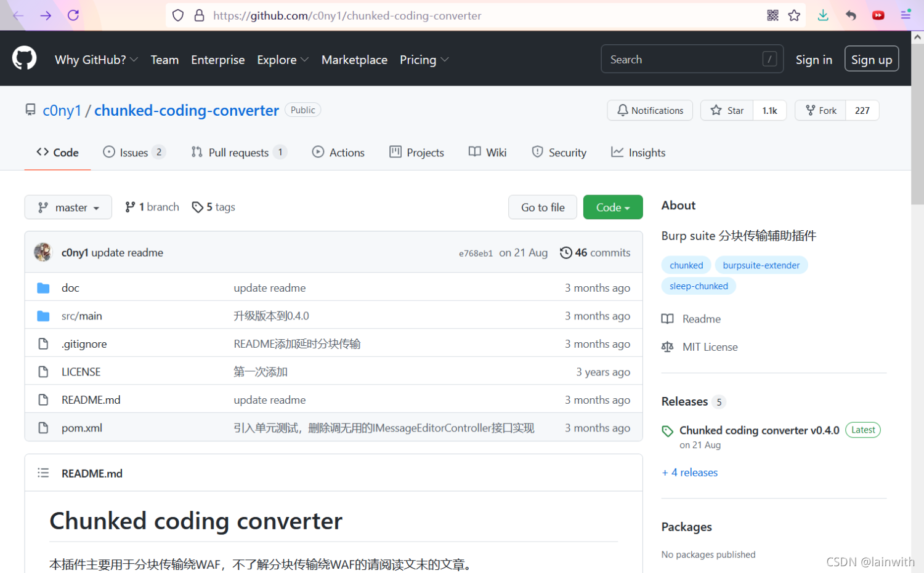Viewport: 924px width, 573px height.
Task: Open chunked-coding-converter repository link
Action: pos(187,110)
